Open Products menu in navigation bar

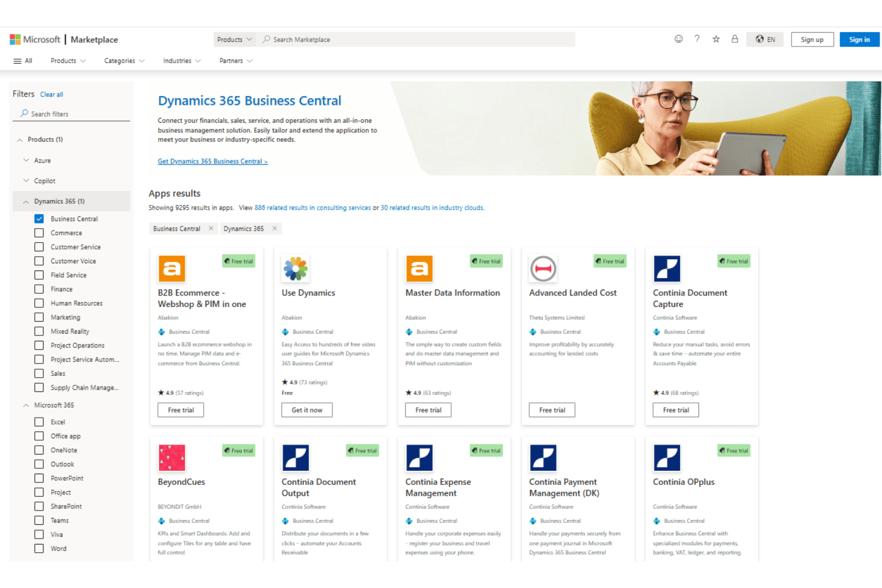pos(68,61)
